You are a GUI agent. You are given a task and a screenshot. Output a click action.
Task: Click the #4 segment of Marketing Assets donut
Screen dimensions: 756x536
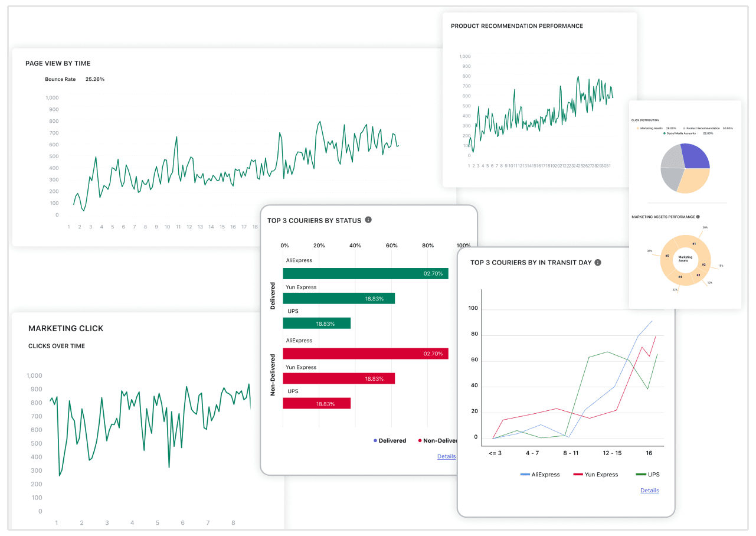[x=680, y=276]
